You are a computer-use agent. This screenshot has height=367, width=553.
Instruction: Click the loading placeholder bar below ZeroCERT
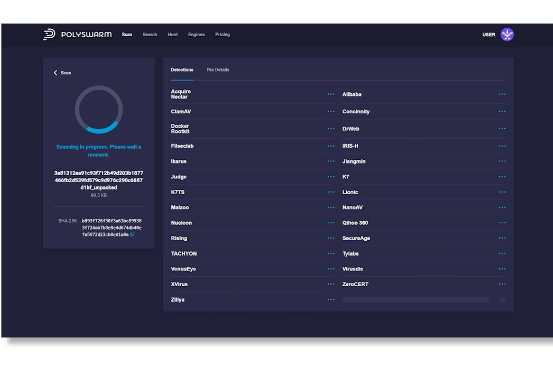(x=416, y=300)
